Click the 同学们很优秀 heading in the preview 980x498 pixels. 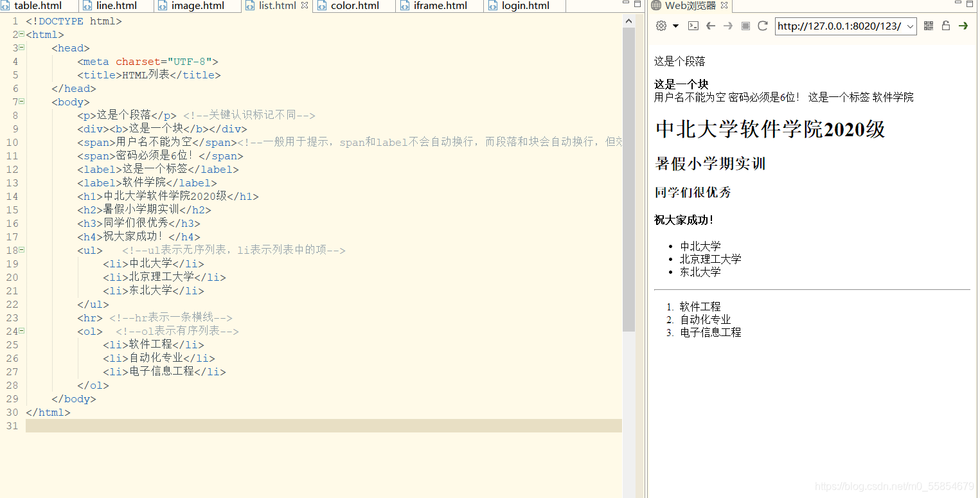(x=693, y=192)
